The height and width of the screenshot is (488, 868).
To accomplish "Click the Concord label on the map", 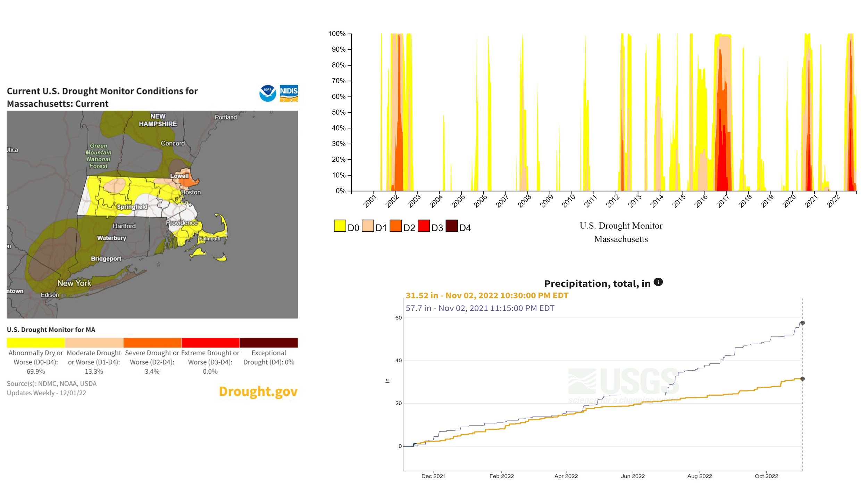I will [173, 143].
